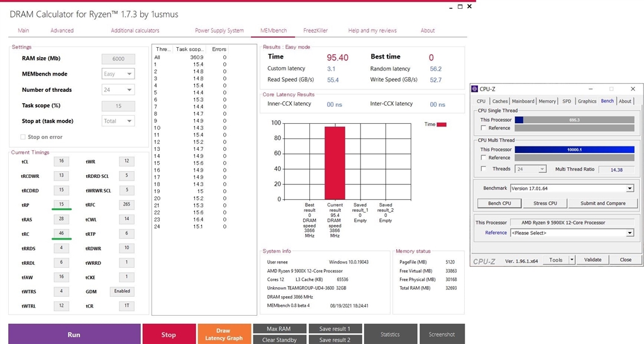
Task: Select the All row in thread list
Action: tap(191, 57)
